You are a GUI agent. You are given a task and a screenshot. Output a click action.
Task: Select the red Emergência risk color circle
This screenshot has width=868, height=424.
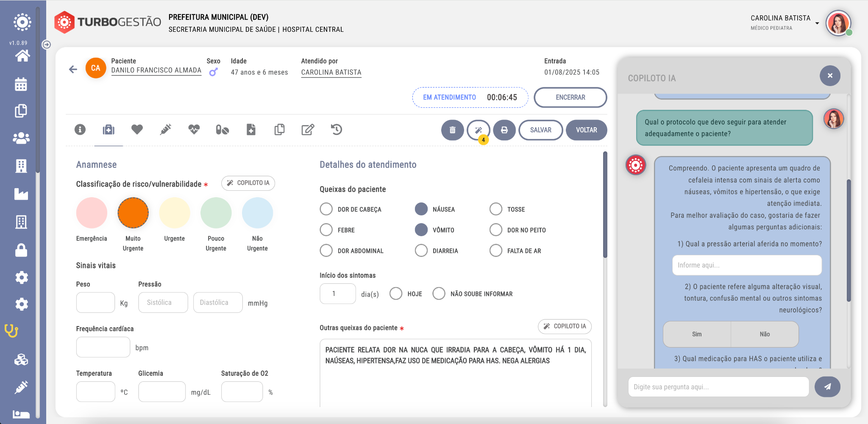(92, 213)
